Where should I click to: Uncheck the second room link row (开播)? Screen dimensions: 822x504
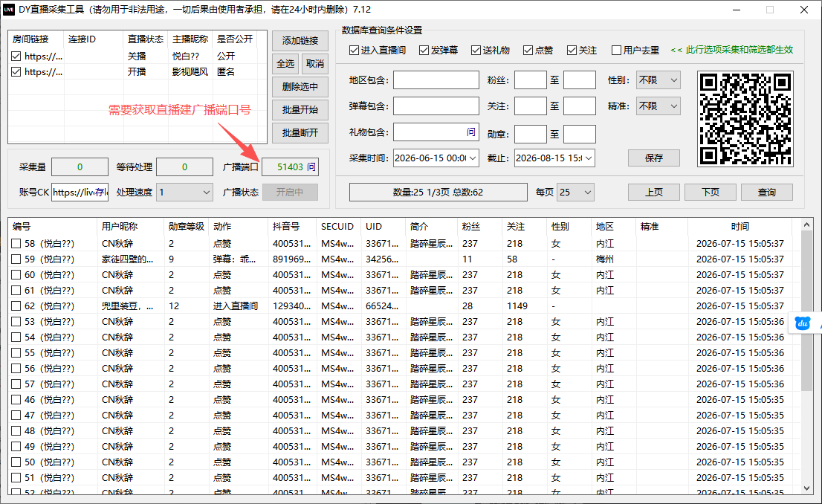pyautogui.click(x=16, y=72)
